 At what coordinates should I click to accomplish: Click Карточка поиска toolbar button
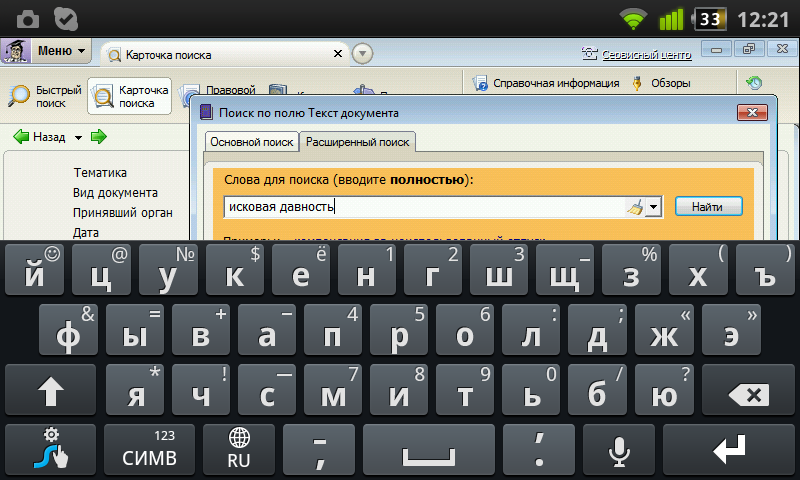click(130, 96)
